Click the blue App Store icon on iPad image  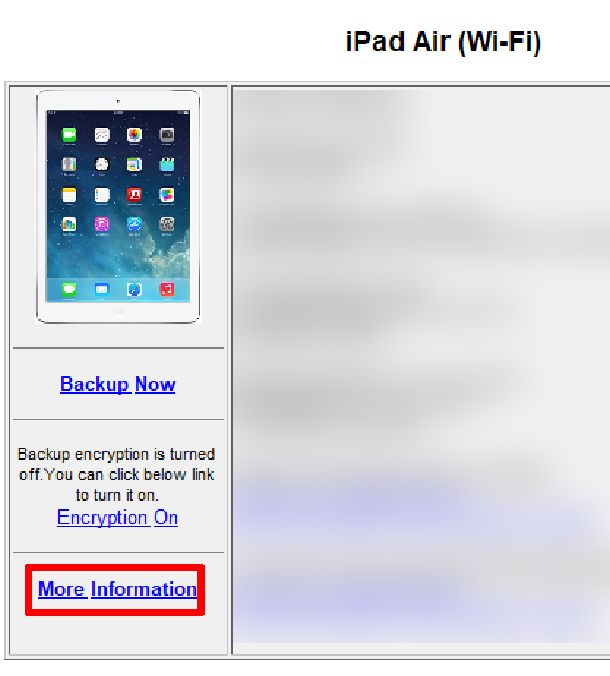pyautogui.click(x=134, y=224)
